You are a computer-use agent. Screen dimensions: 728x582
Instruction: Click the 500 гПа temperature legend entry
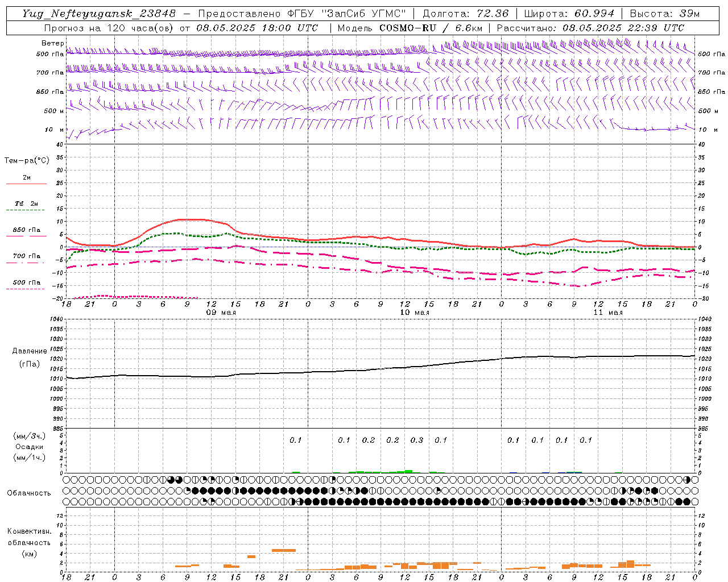(x=27, y=282)
